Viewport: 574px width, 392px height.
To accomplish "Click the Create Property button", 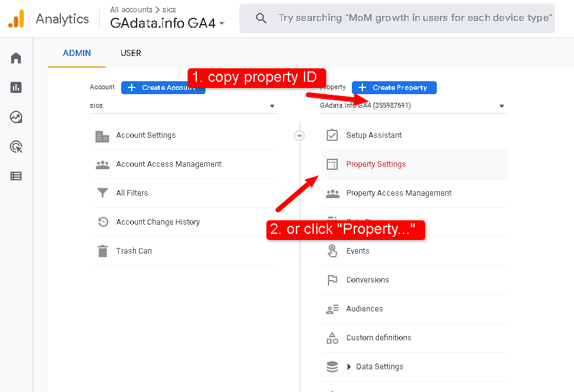I will coord(394,87).
